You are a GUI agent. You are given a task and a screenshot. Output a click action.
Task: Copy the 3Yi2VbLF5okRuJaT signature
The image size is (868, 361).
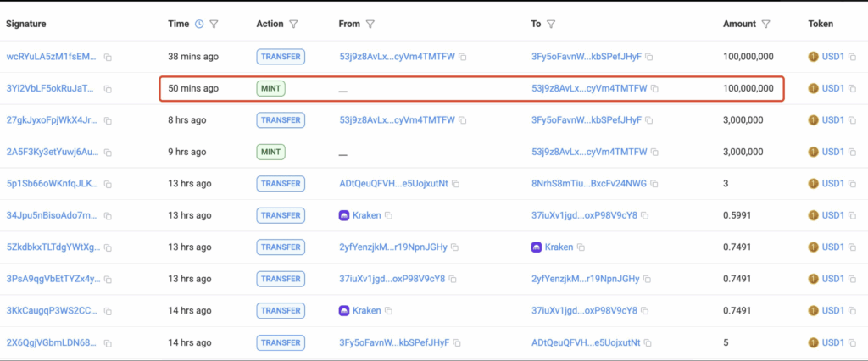click(108, 89)
